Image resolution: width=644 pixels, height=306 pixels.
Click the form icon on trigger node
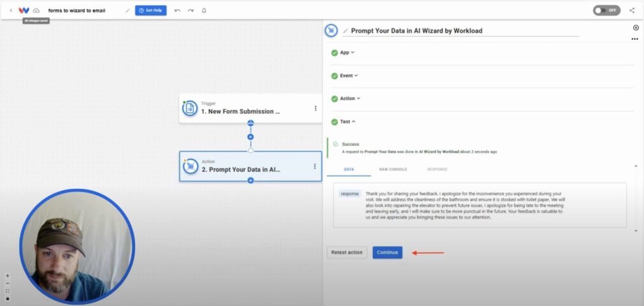coord(190,108)
